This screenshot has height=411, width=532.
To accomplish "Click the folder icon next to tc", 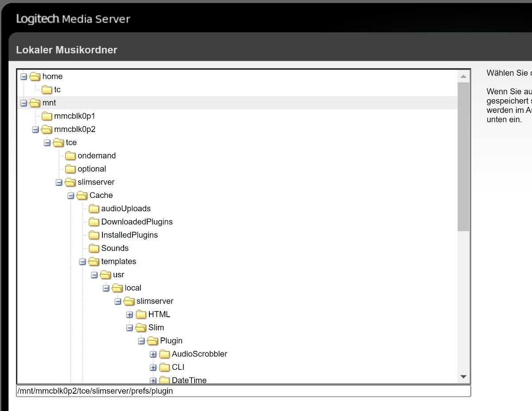I will pyautogui.click(x=47, y=90).
